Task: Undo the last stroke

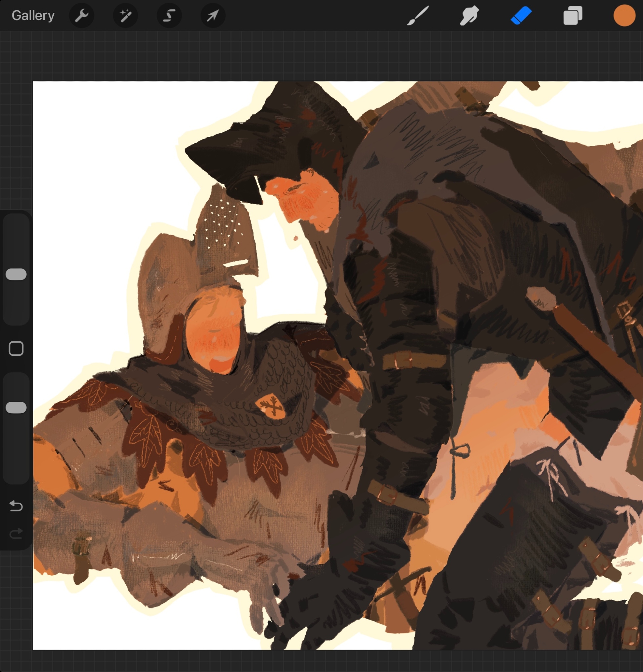Action: 16,506
